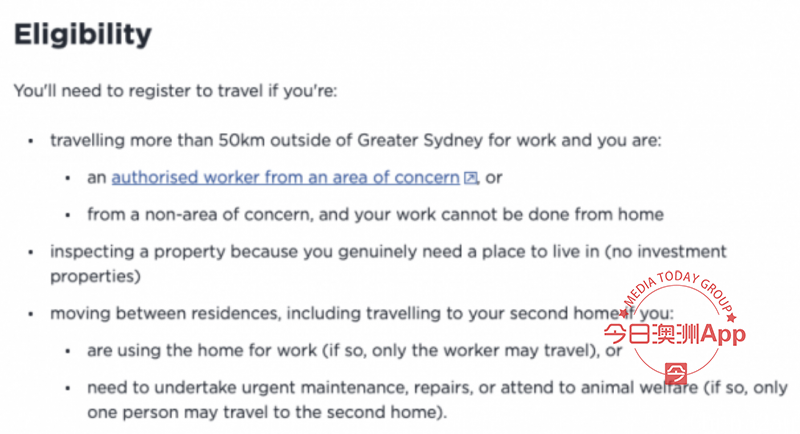Viewport: 800px width, 434px height.
Task: Click the 今日澳洲App watermark text
Action: coord(675,335)
